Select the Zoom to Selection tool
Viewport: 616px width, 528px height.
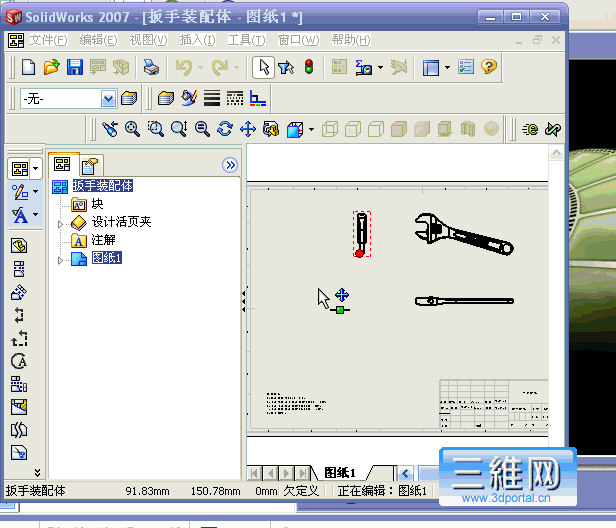click(202, 129)
